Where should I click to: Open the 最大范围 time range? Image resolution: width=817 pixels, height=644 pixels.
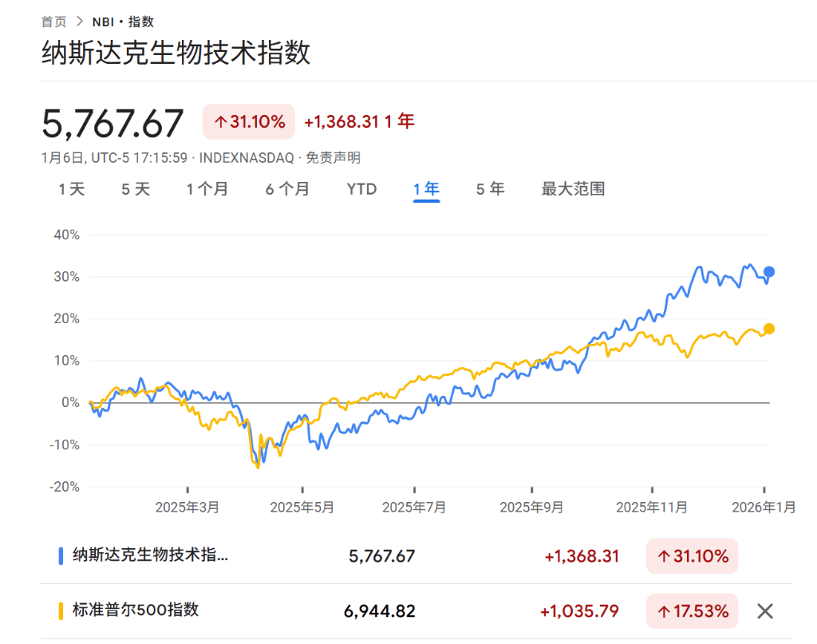[573, 189]
